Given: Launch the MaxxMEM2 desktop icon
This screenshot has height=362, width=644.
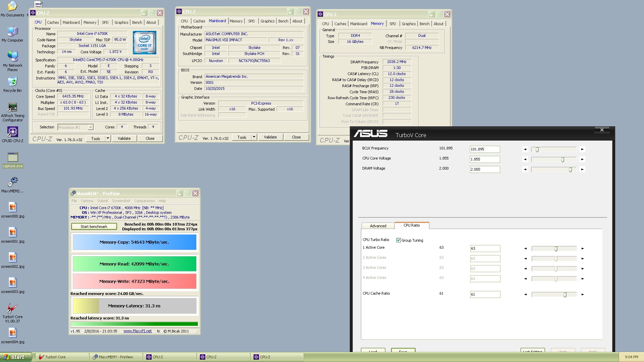Looking at the screenshot, I should pyautogui.click(x=12, y=185).
